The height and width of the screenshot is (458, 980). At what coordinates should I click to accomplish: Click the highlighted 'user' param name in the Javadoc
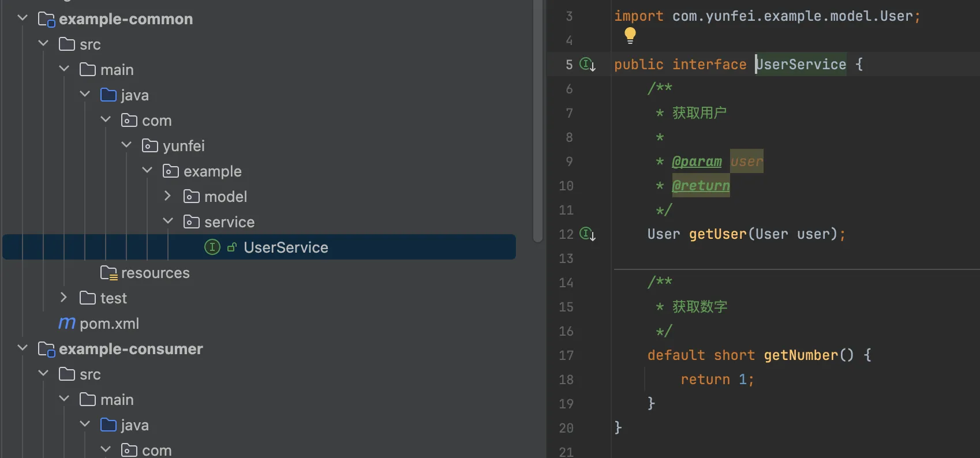coord(747,162)
